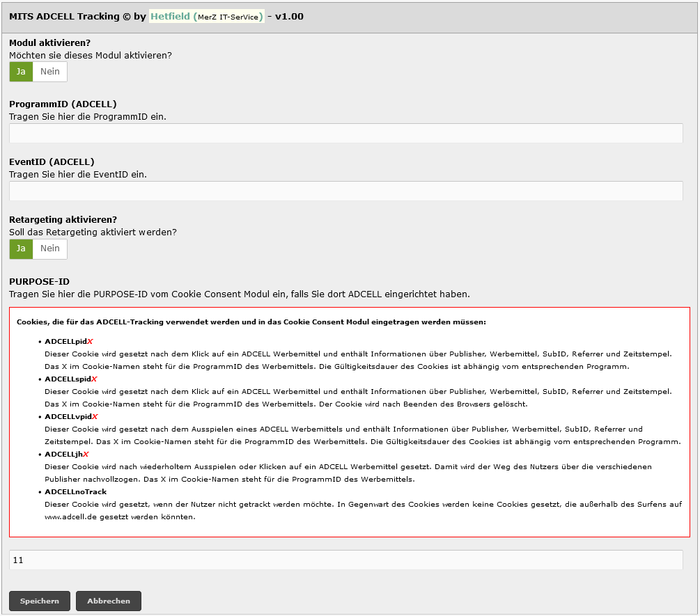This screenshot has height=616, width=700.
Task: Click the bold cookie notice heading in red box
Action: (251, 322)
